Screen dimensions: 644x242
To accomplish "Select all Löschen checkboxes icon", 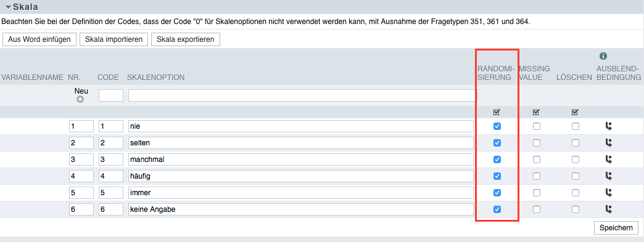I will point(575,112).
